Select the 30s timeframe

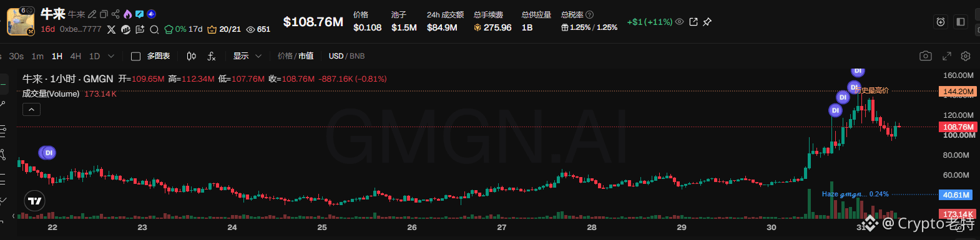point(16,56)
